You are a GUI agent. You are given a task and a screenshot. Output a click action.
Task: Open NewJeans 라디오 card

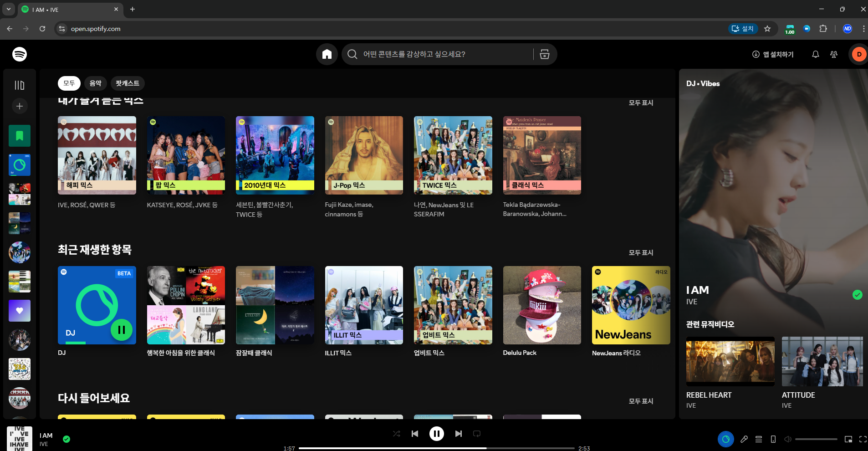pyautogui.click(x=631, y=305)
